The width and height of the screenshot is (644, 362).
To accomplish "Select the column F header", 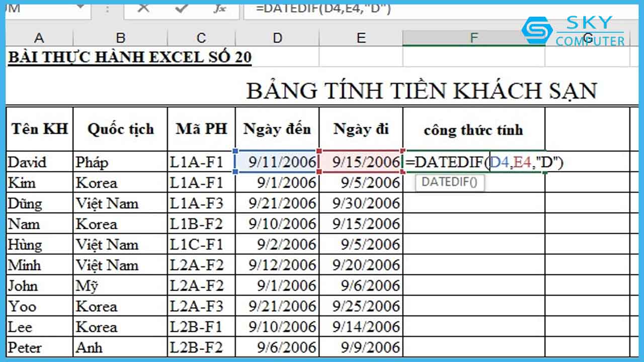I will tap(473, 38).
